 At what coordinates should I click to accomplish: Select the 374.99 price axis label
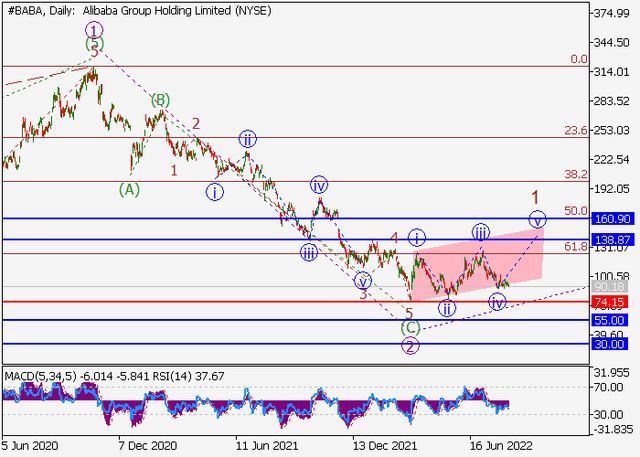tap(611, 13)
